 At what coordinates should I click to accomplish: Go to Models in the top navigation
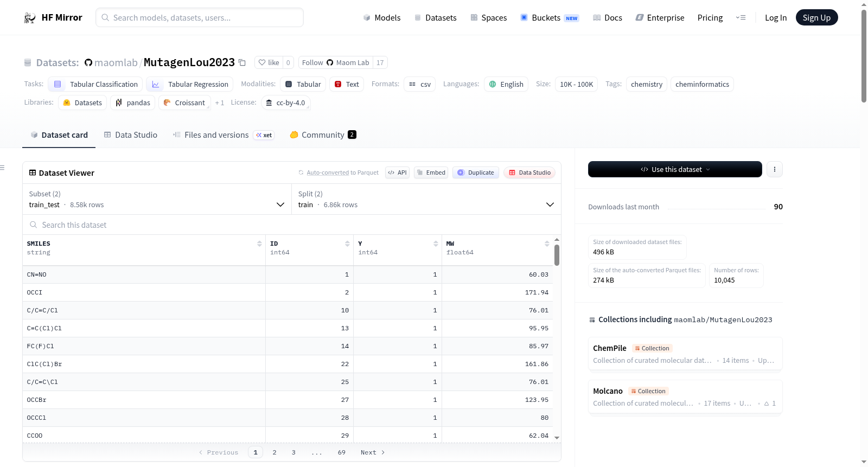[x=382, y=18]
